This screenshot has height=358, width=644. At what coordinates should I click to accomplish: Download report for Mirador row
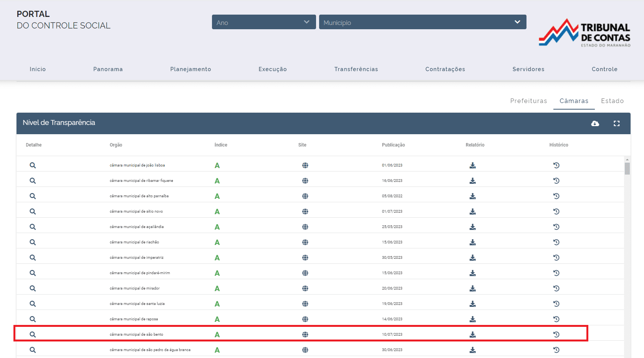(x=473, y=288)
